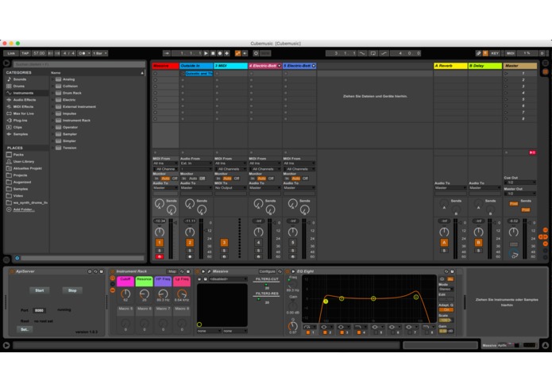Image resolution: width=552 pixels, height=392 pixels.
Task: Click the Session Record circle button
Action: tap(256, 53)
